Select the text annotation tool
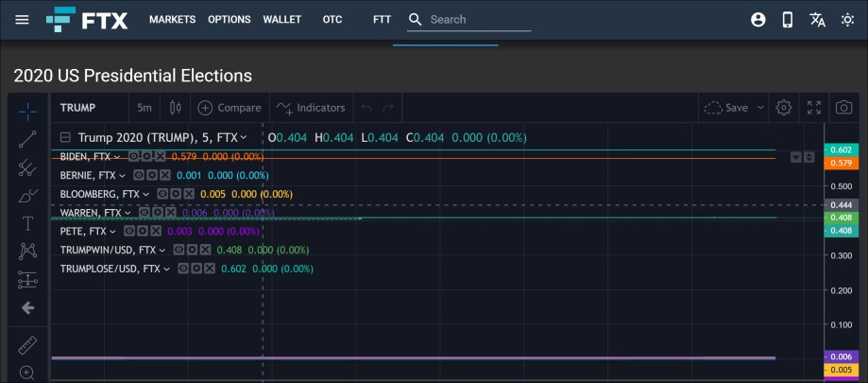The image size is (868, 383). pyautogui.click(x=27, y=224)
